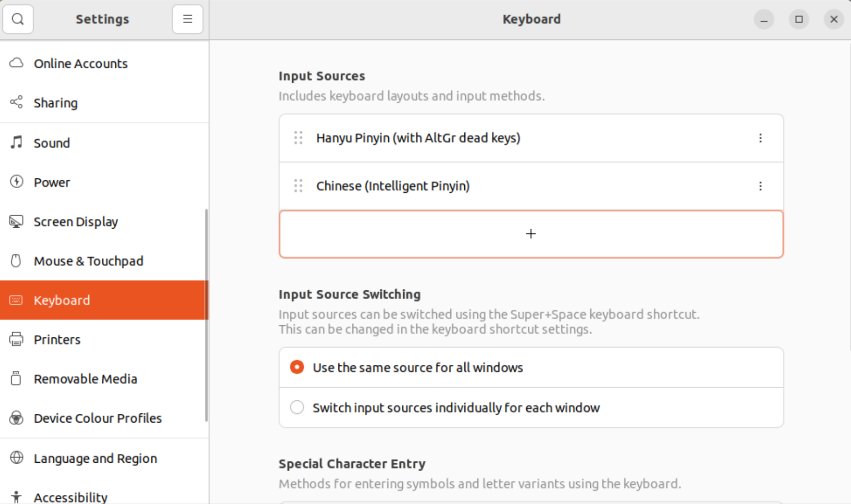Click the sidebar vertical scrollbar
Image resolution: width=851 pixels, height=504 pixels.
(206, 315)
